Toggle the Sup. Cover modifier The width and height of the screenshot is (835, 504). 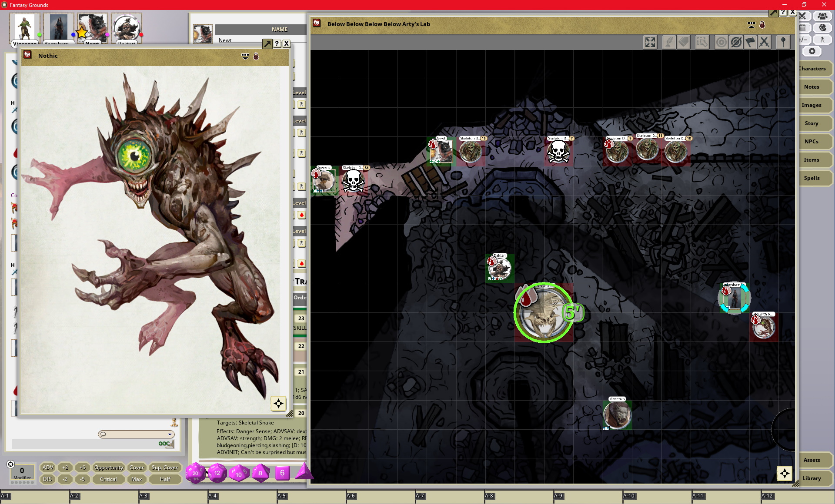[x=165, y=468]
